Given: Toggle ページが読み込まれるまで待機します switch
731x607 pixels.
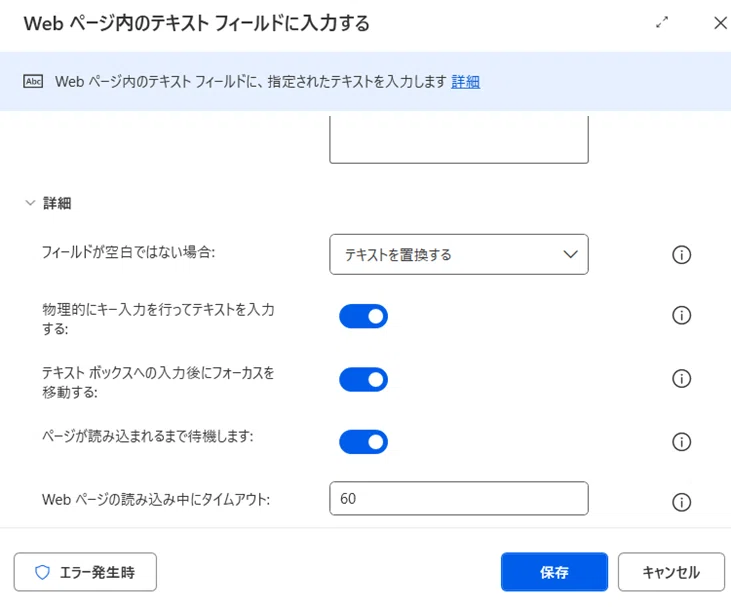Looking at the screenshot, I should tap(363, 441).
